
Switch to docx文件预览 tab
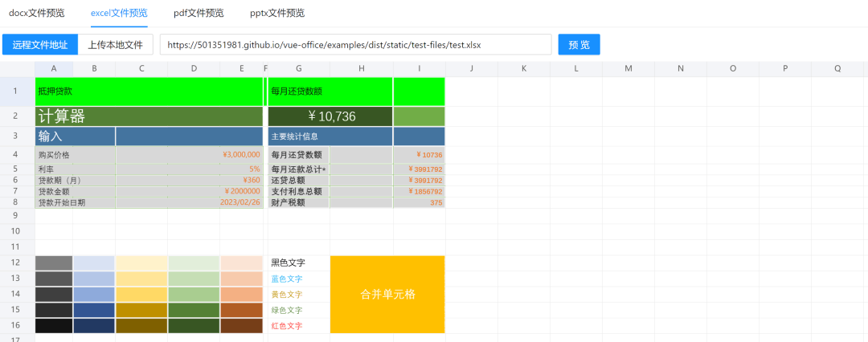[x=38, y=13]
